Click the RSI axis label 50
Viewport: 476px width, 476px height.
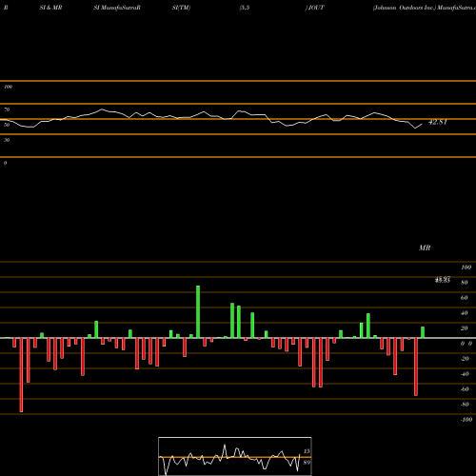point(7,125)
